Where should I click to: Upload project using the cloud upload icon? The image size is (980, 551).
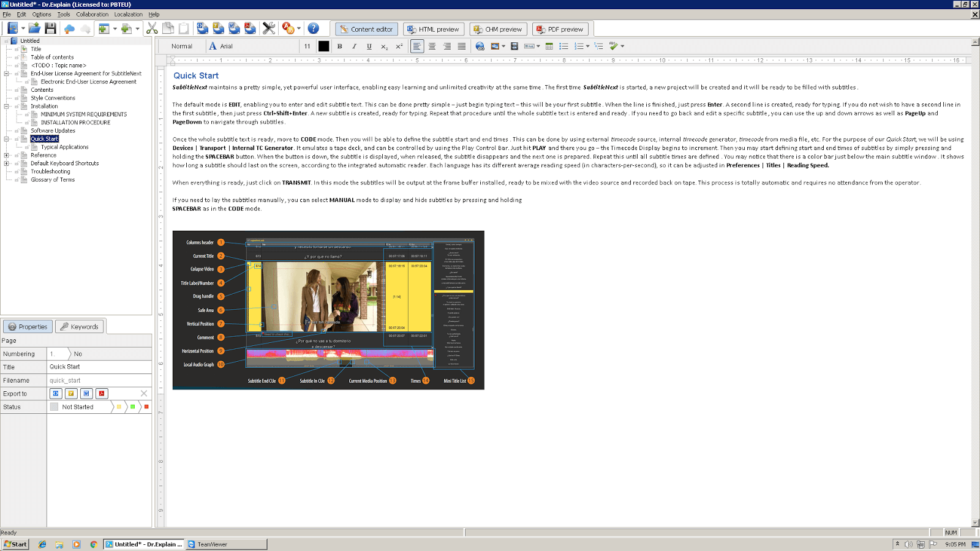pyautogui.click(x=69, y=28)
